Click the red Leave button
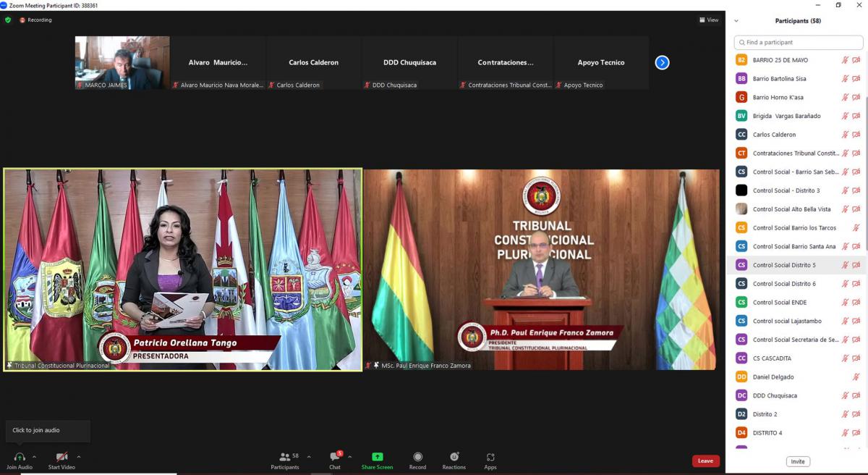Viewport: 868px width, 475px height. coord(705,461)
